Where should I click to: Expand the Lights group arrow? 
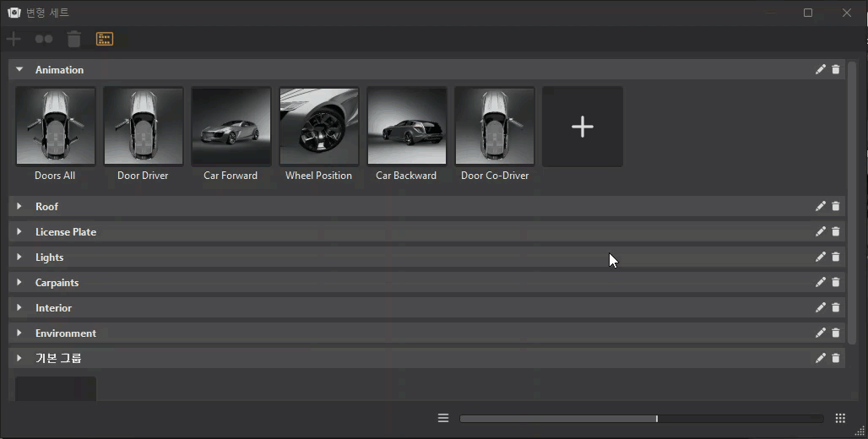pyautogui.click(x=19, y=257)
